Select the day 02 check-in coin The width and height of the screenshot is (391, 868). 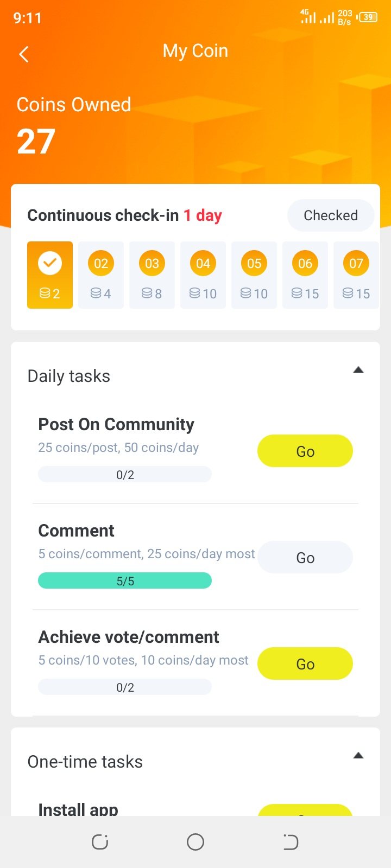coord(101,264)
